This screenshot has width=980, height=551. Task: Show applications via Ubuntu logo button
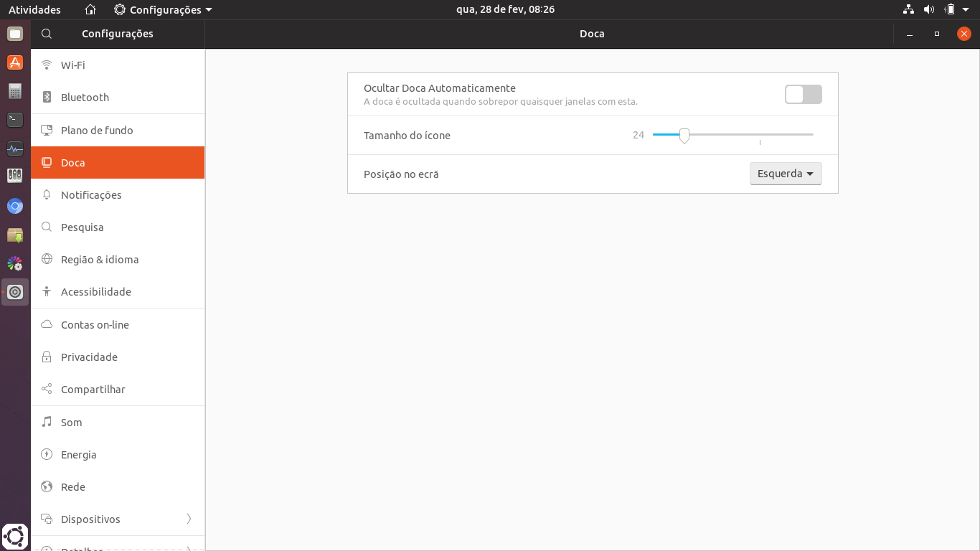pos(15,536)
